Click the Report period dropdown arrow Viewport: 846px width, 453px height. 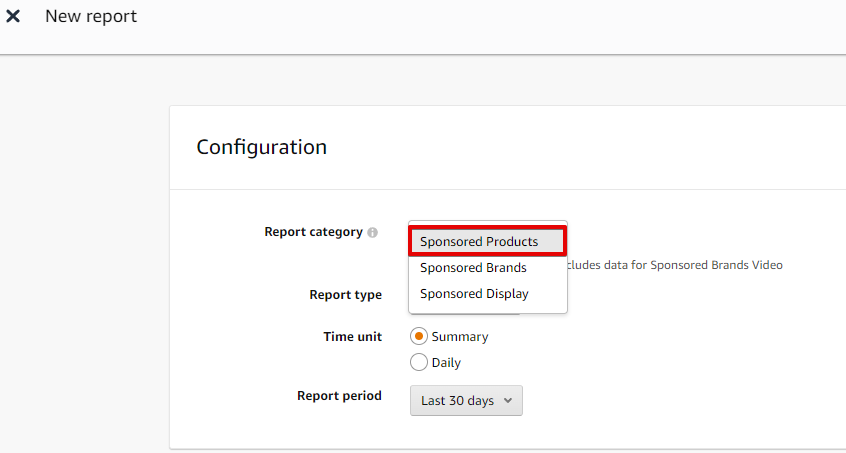(508, 400)
